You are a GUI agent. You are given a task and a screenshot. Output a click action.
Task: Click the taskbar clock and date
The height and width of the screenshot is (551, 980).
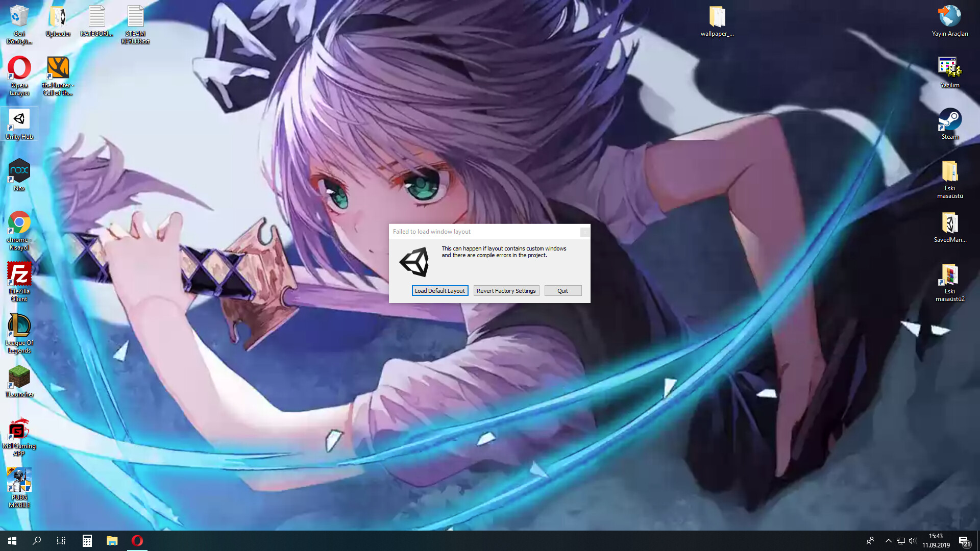[936, 541]
